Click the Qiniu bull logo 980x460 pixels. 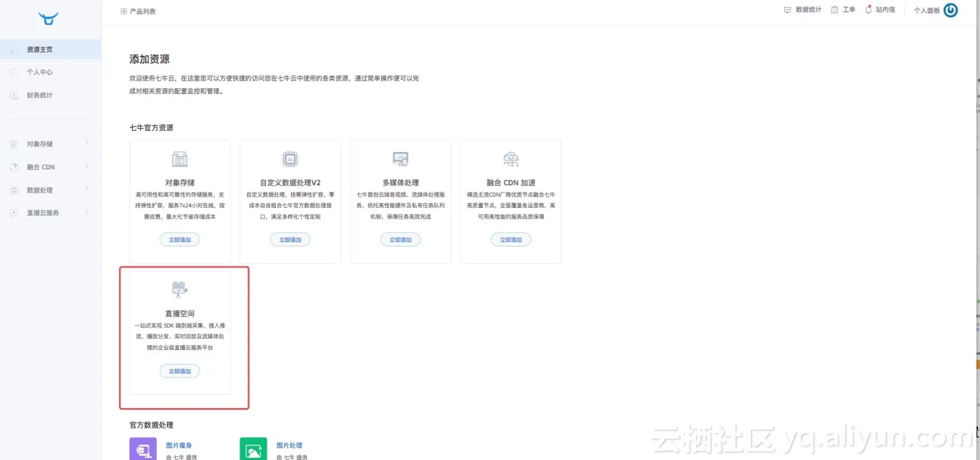pyautogui.click(x=49, y=18)
